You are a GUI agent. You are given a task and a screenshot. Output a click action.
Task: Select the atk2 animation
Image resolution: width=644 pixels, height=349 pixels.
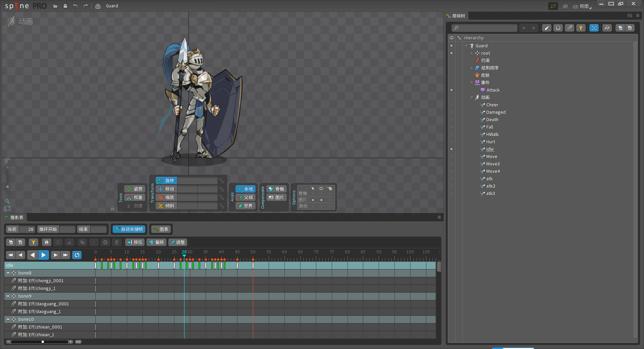[491, 186]
